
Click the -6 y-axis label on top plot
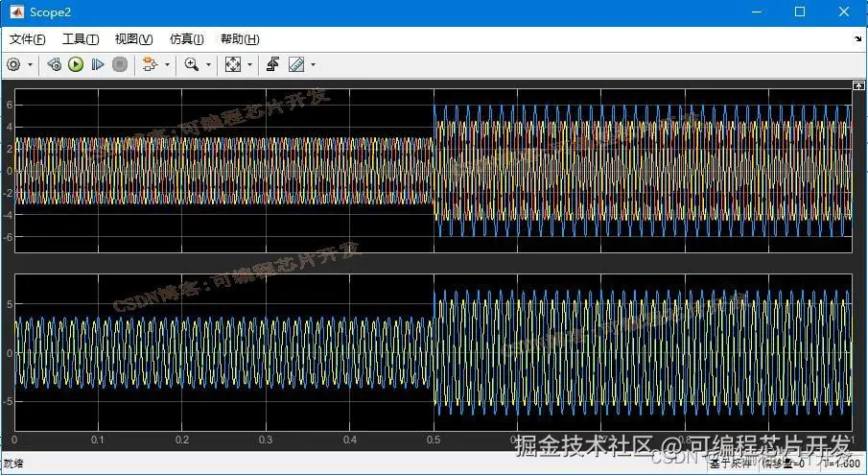7,236
